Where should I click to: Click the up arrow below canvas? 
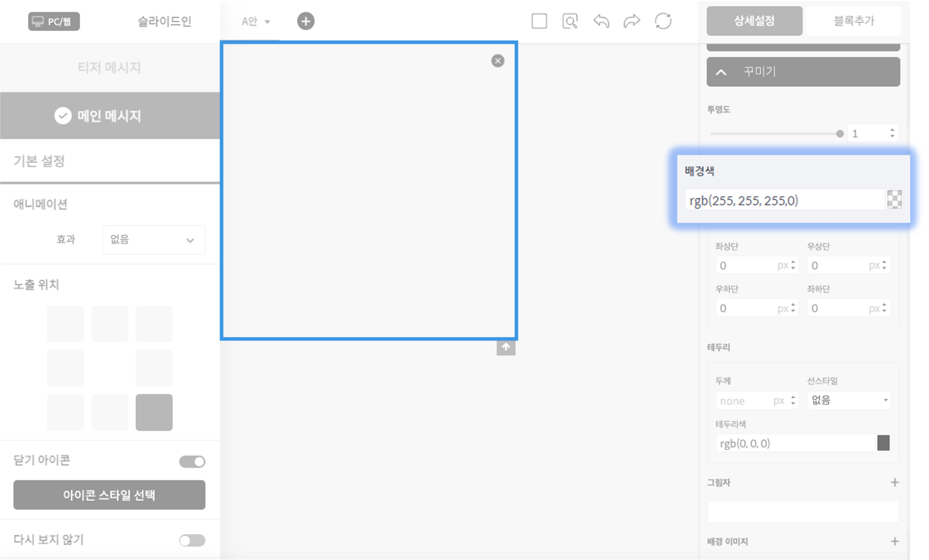tap(506, 347)
